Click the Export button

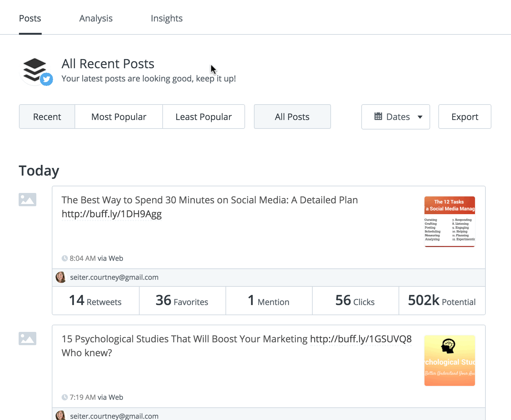click(x=465, y=117)
